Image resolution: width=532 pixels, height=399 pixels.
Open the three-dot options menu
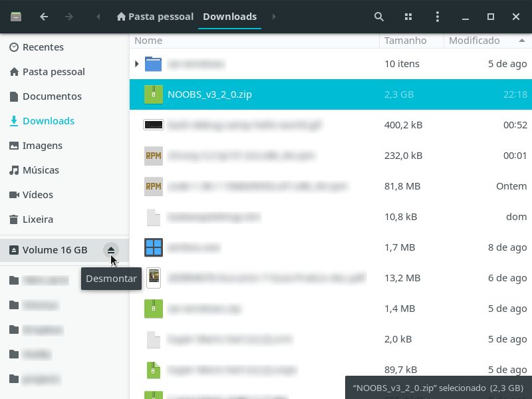pyautogui.click(x=437, y=17)
